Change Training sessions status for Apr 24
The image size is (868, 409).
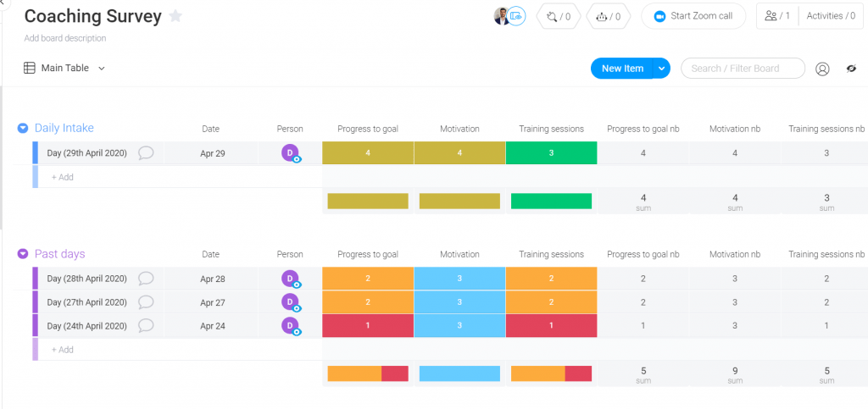(551, 326)
